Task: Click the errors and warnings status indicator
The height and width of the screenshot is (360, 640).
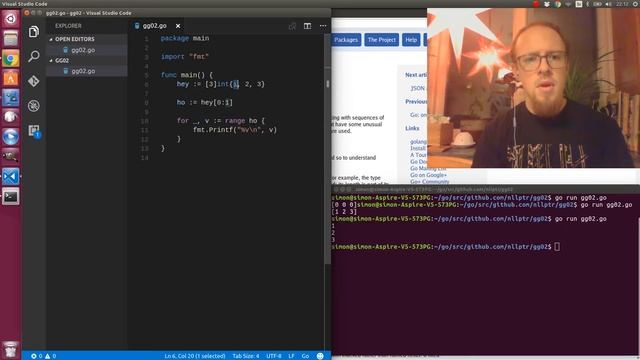Action: [44, 356]
